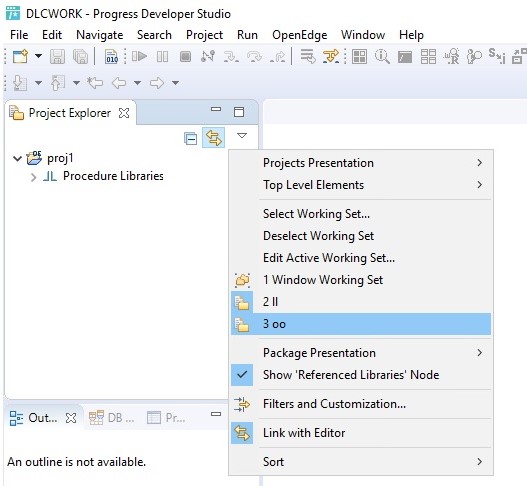Click the Resume debug icon
The height and width of the screenshot is (486, 527).
139,56
